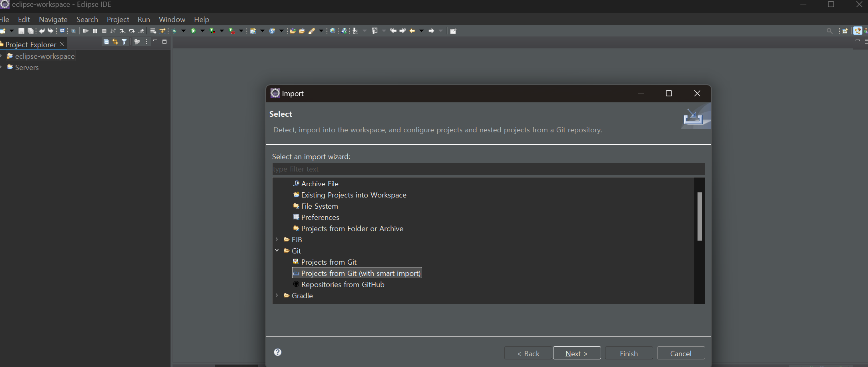Click the Step Return debug icon
The width and height of the screenshot is (868, 367).
click(x=141, y=31)
